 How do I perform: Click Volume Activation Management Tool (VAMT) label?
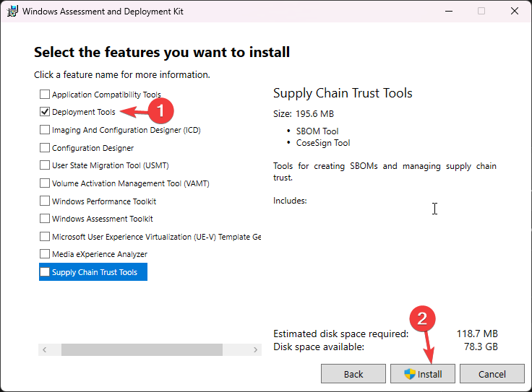tap(131, 183)
